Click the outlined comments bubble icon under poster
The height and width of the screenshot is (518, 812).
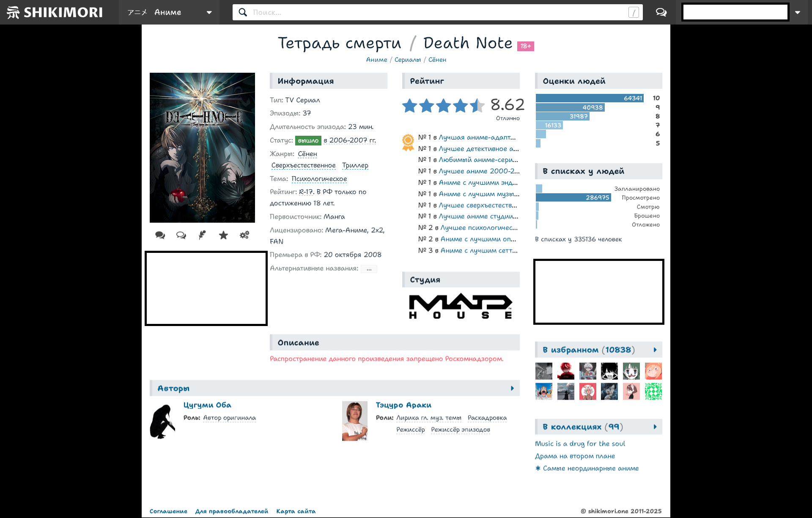181,235
